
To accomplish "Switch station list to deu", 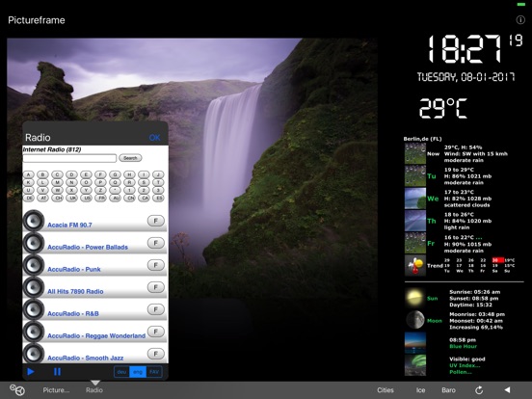I will [121, 372].
